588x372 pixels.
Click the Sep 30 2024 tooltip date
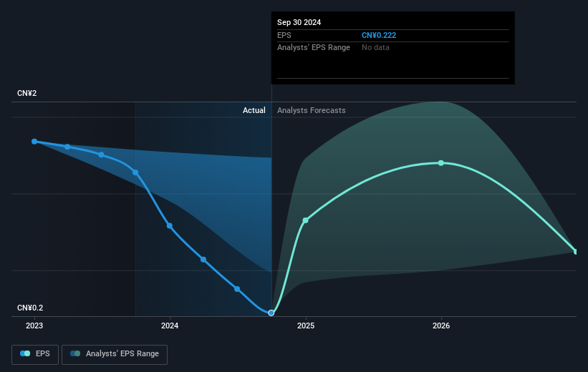tap(299, 22)
